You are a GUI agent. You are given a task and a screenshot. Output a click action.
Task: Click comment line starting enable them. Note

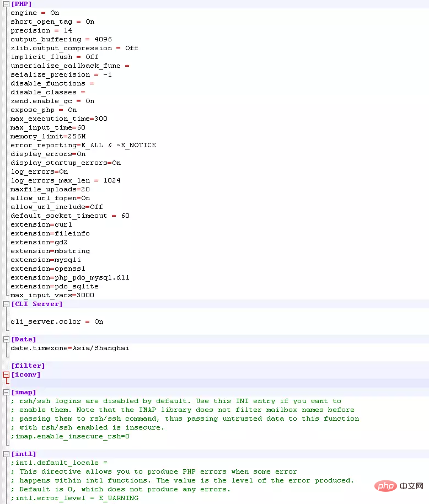pyautogui.click(x=183, y=410)
